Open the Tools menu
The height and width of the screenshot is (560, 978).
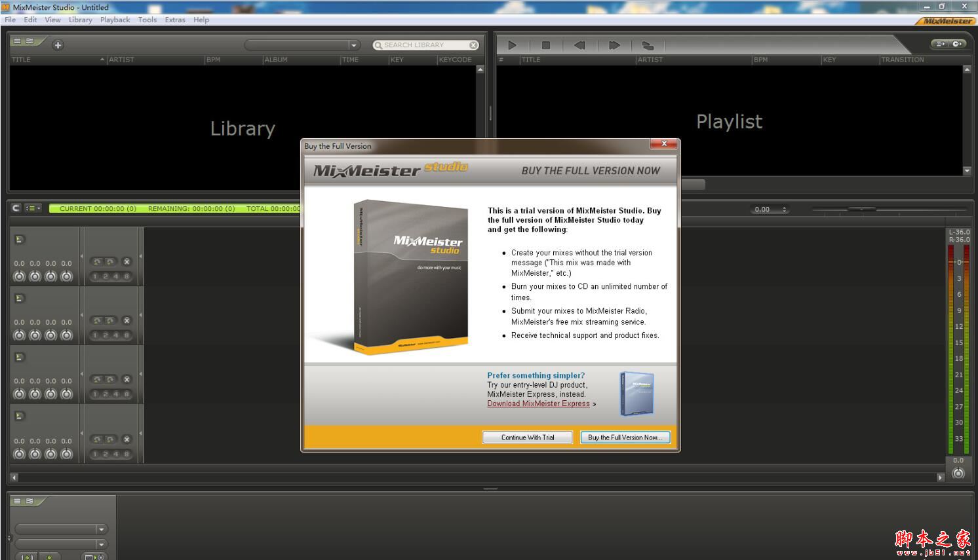click(147, 20)
